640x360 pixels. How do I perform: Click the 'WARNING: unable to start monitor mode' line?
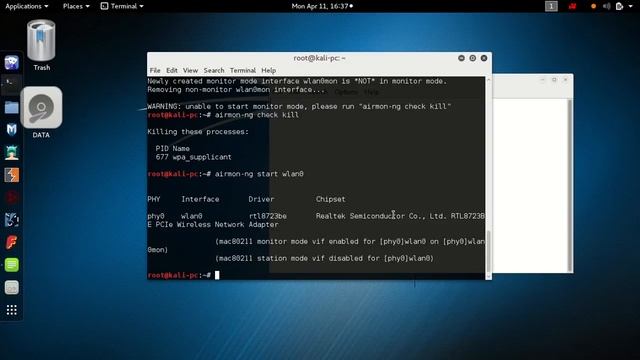[299, 107]
